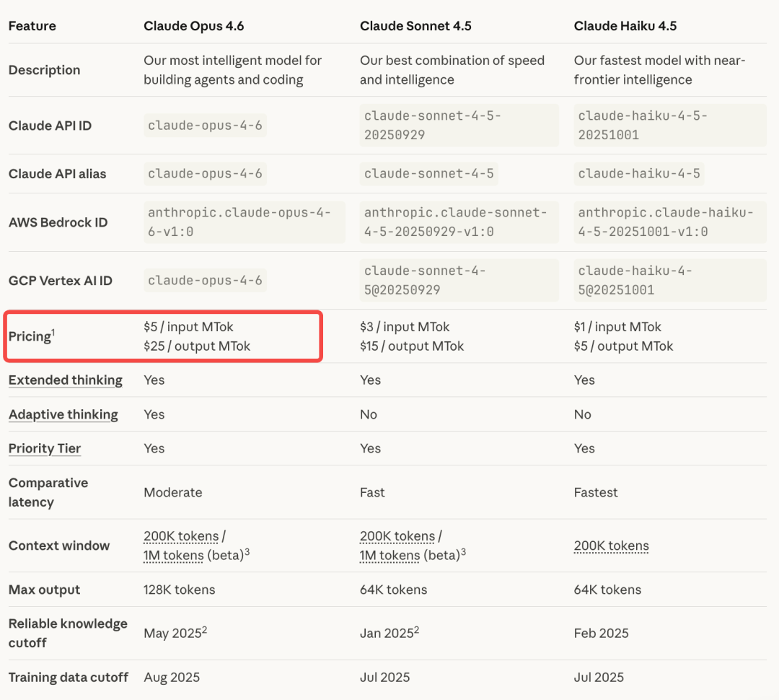Viewport: 779px width, 700px height.
Task: Click 200K tokens link in Opus 4.6 column
Action: pos(181,536)
